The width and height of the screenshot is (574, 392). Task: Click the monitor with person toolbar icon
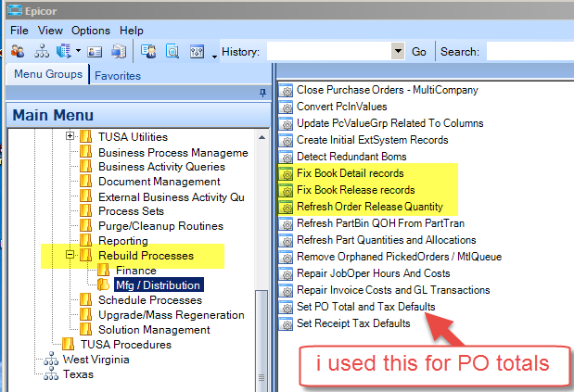tap(148, 52)
